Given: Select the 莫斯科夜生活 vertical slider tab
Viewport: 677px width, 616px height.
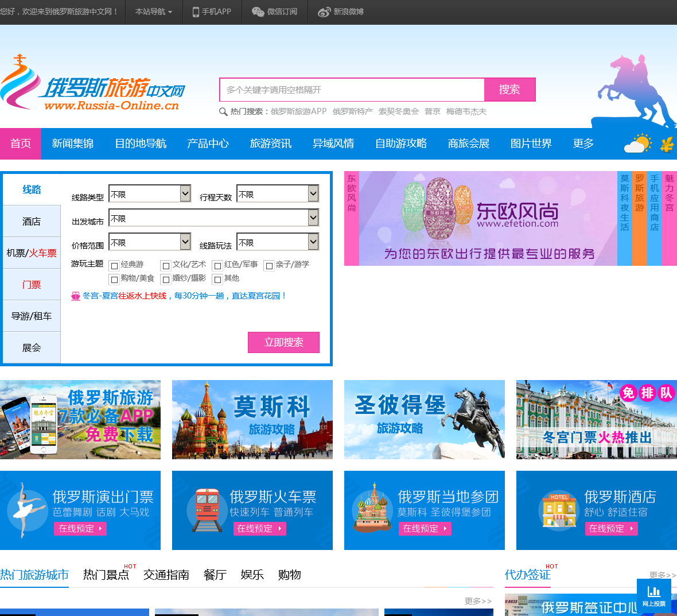Looking at the screenshot, I should click(x=625, y=219).
